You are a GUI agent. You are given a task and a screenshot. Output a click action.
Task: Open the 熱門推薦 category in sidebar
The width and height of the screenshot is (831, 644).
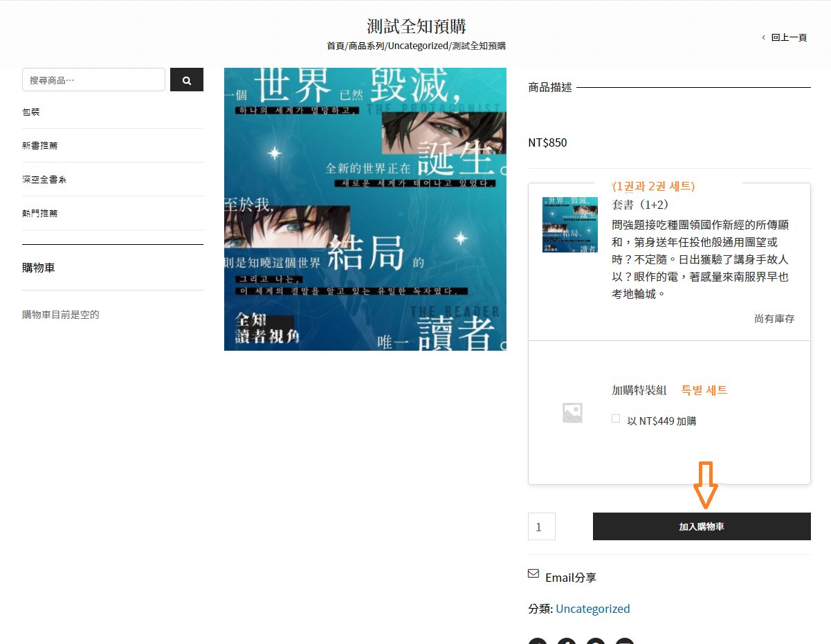pos(40,213)
